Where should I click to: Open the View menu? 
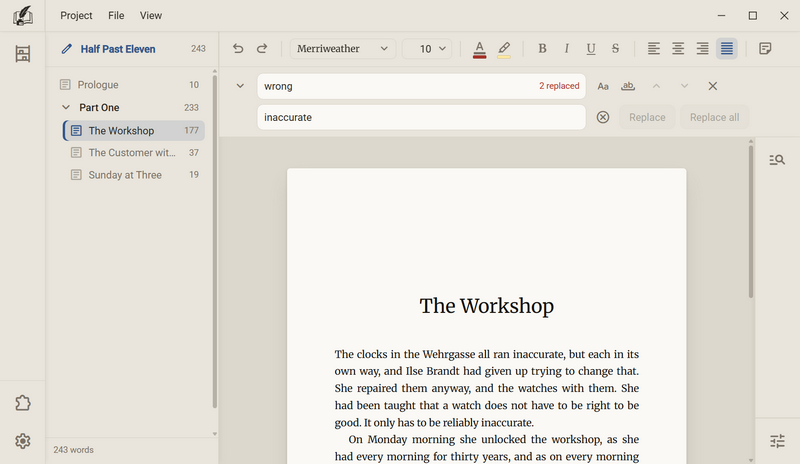151,16
